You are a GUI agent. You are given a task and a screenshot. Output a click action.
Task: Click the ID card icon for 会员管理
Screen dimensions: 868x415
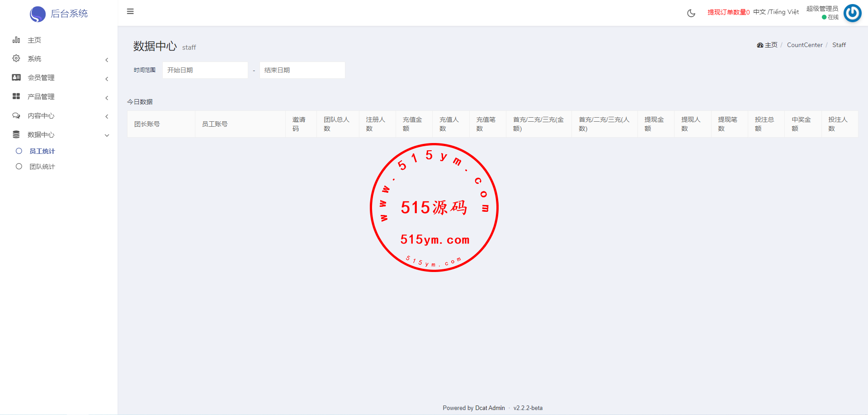(16, 77)
